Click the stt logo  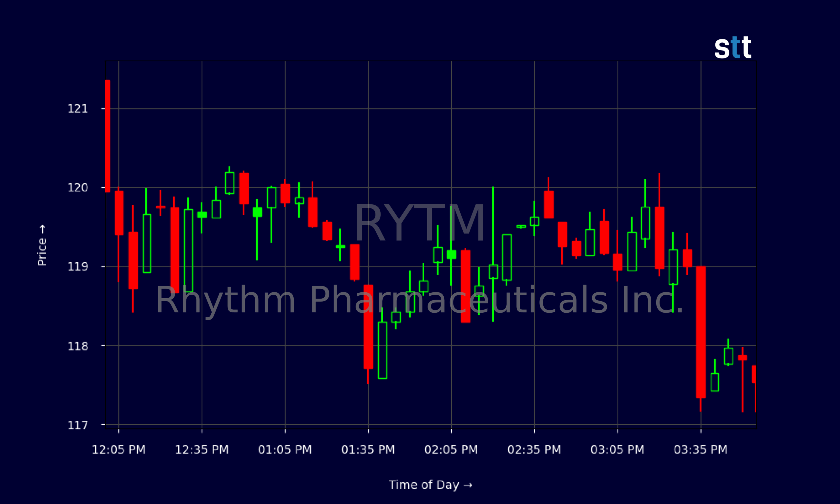[733, 48]
